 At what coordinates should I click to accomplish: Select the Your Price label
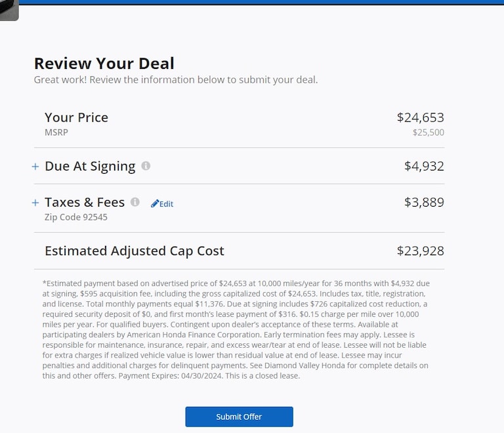pyautogui.click(x=76, y=117)
